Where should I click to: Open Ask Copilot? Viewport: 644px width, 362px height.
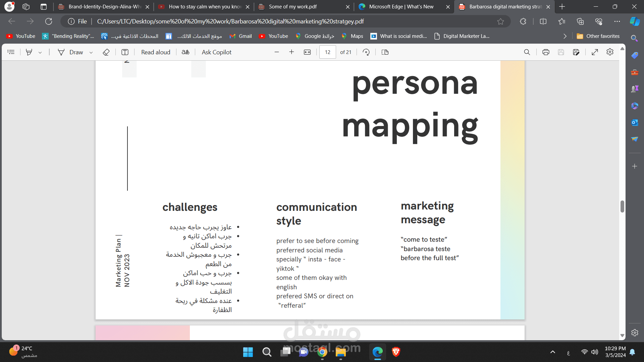pyautogui.click(x=216, y=52)
